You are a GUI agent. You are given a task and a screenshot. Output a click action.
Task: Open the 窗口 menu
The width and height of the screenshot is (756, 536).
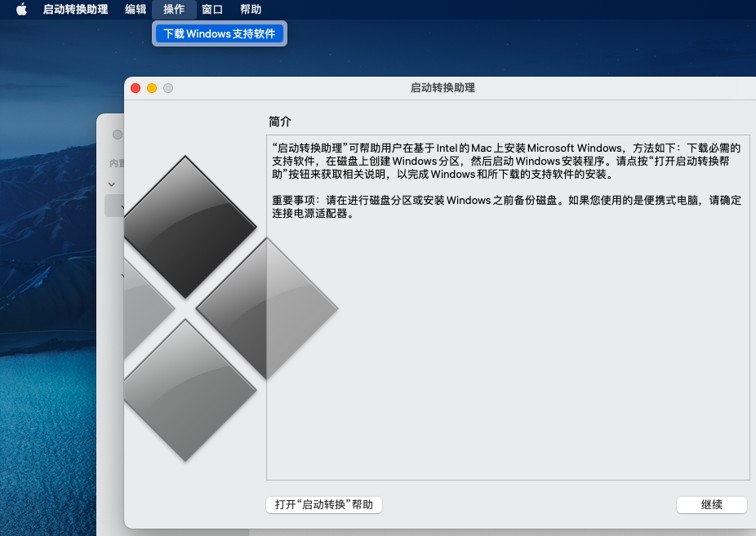click(x=212, y=9)
